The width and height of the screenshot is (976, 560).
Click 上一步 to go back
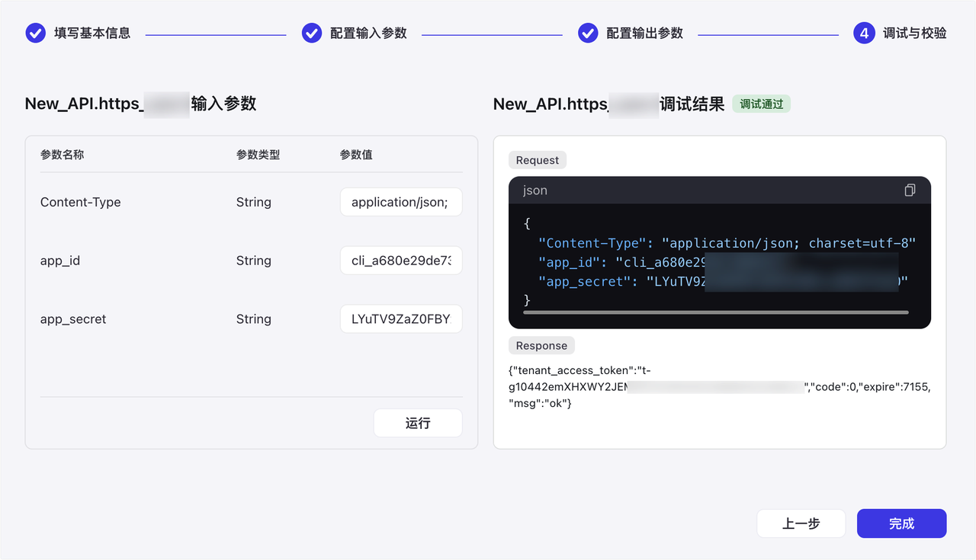801,523
